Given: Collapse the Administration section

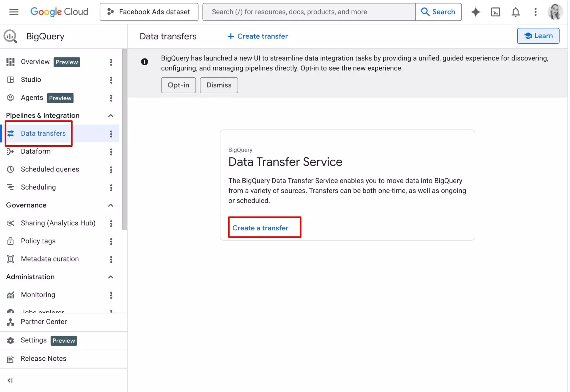Looking at the screenshot, I should coord(111,277).
